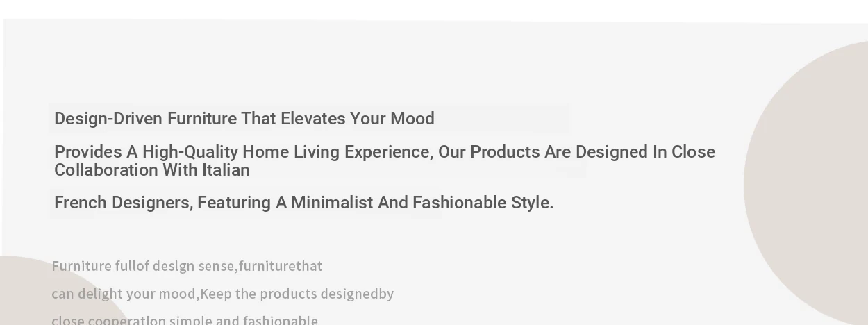Click the word 'Italian' in the heading block
Viewport: 868px width, 325px height.
point(226,170)
